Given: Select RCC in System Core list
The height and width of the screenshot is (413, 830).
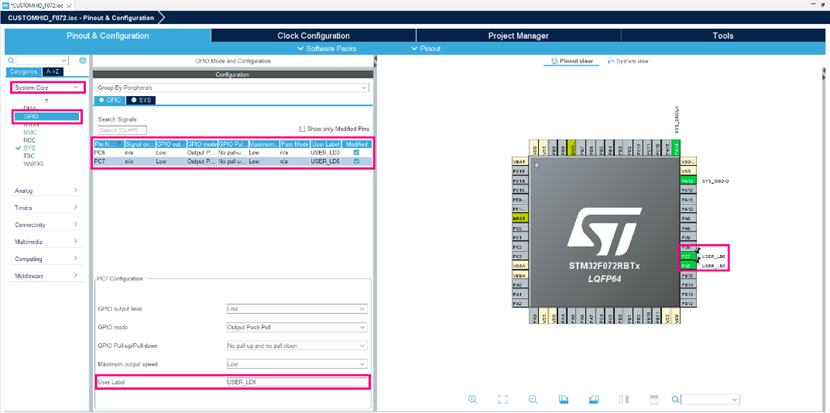Looking at the screenshot, I should (x=29, y=140).
